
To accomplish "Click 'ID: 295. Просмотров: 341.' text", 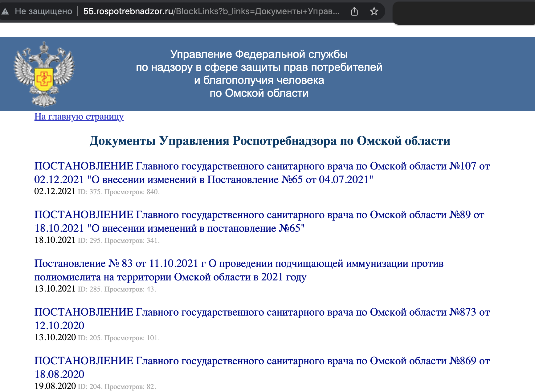I will click(x=119, y=240).
